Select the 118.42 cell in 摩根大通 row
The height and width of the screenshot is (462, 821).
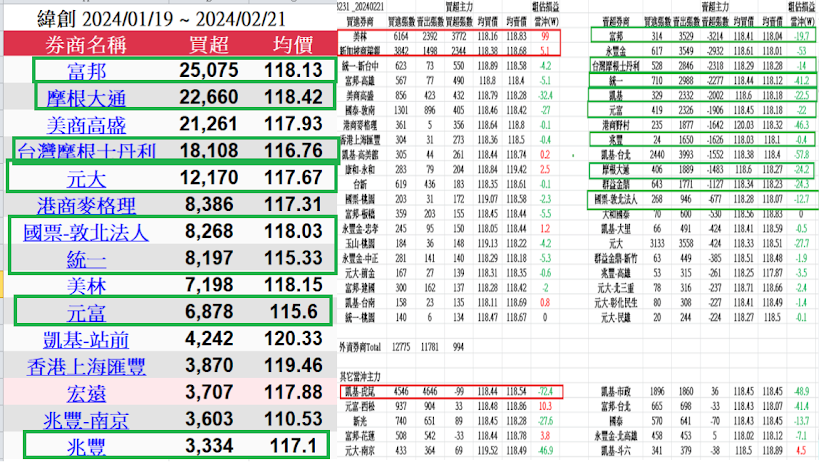293,97
